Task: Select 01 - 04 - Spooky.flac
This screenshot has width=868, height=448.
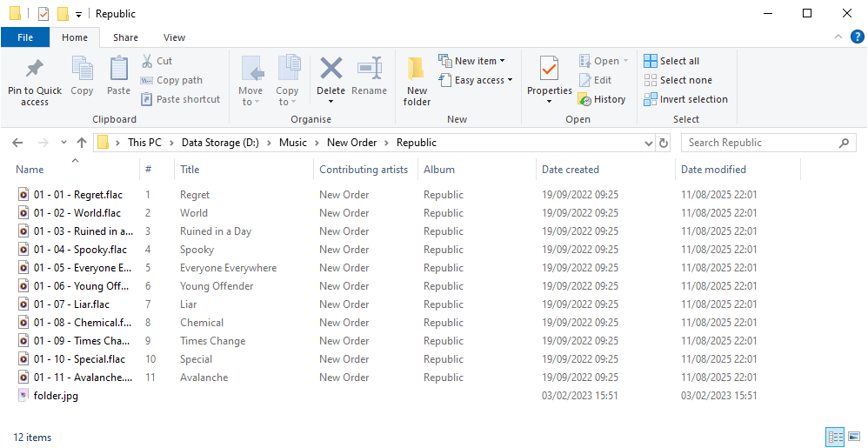Action: [80, 250]
